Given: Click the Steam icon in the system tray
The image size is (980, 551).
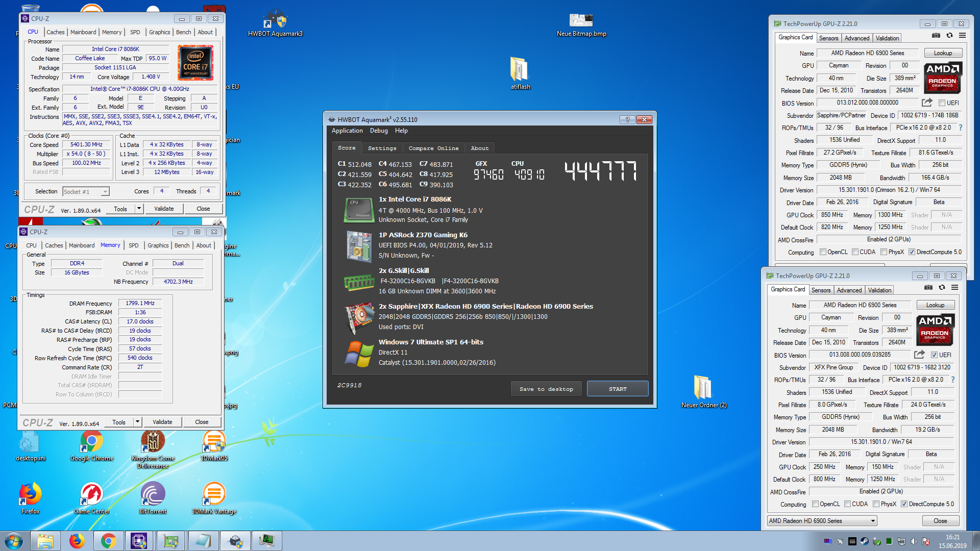Looking at the screenshot, I should pos(864,541).
